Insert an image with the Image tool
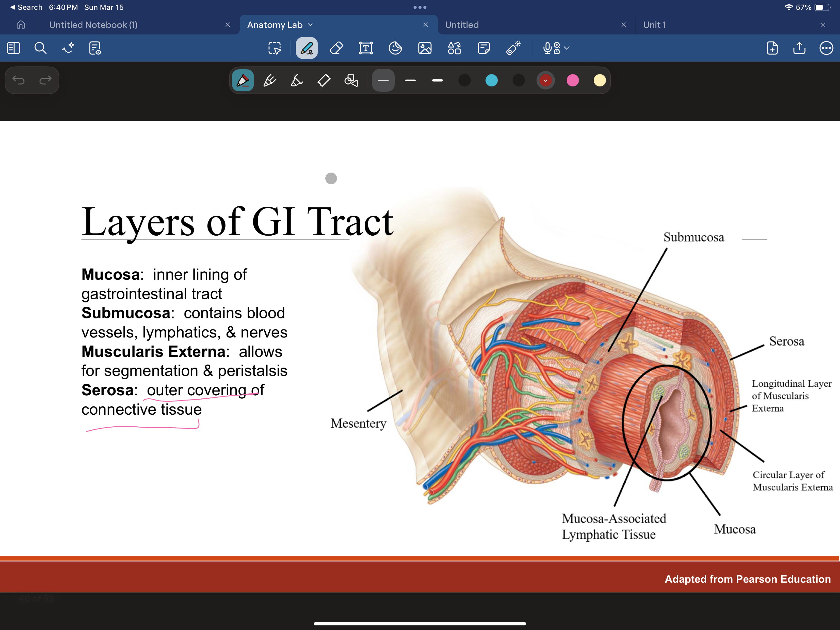The image size is (840, 630). 425,48
